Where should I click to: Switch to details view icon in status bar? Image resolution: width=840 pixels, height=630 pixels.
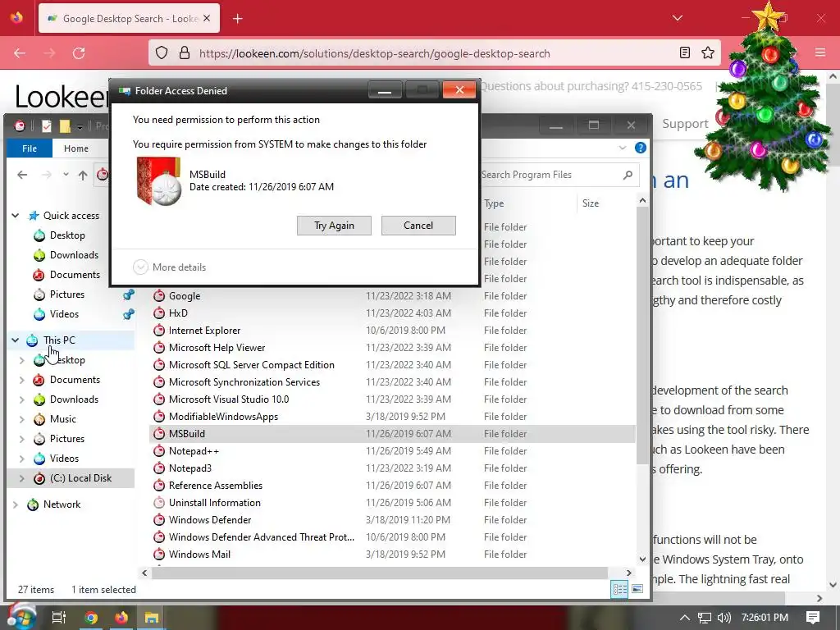coord(619,589)
